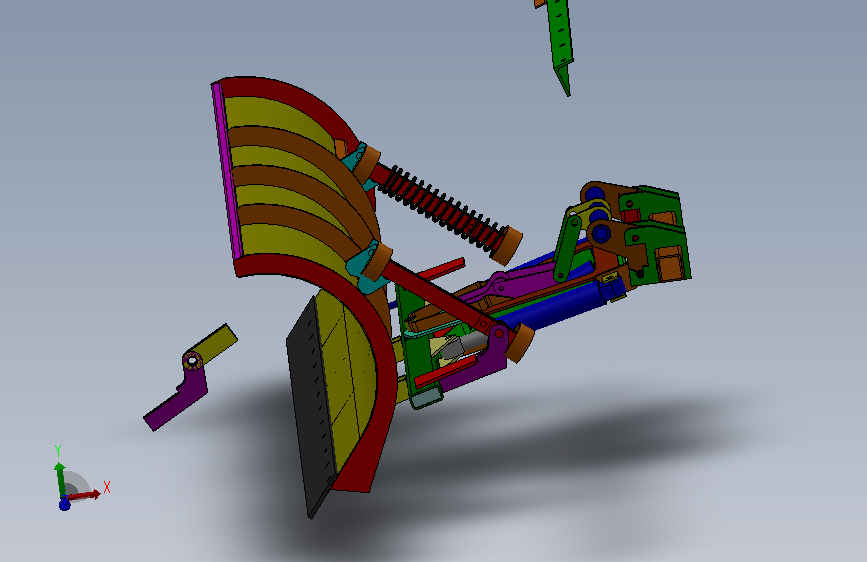The width and height of the screenshot is (867, 562).
Task: Select the orange end cap at the spring's lower end
Action: click(506, 245)
